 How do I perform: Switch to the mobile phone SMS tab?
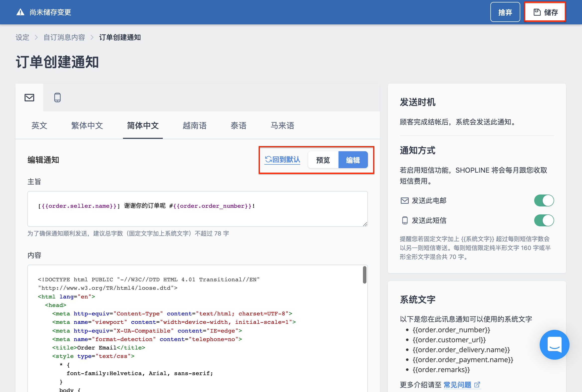point(57,98)
